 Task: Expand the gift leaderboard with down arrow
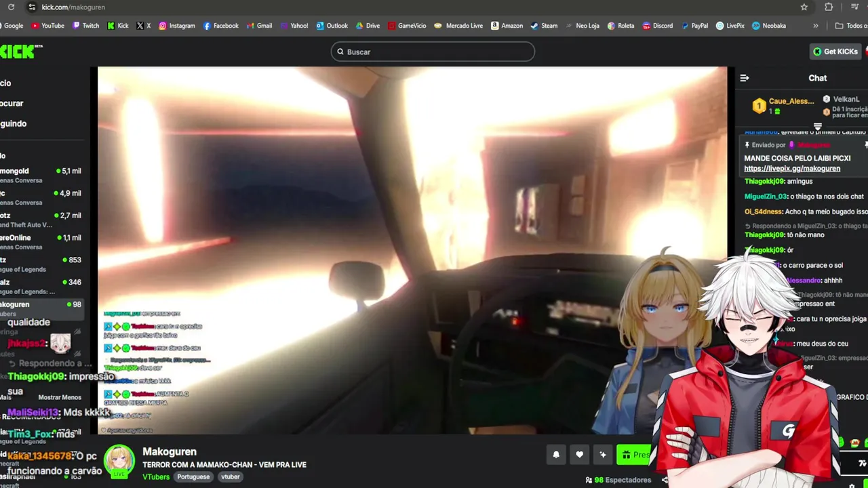[817, 127]
